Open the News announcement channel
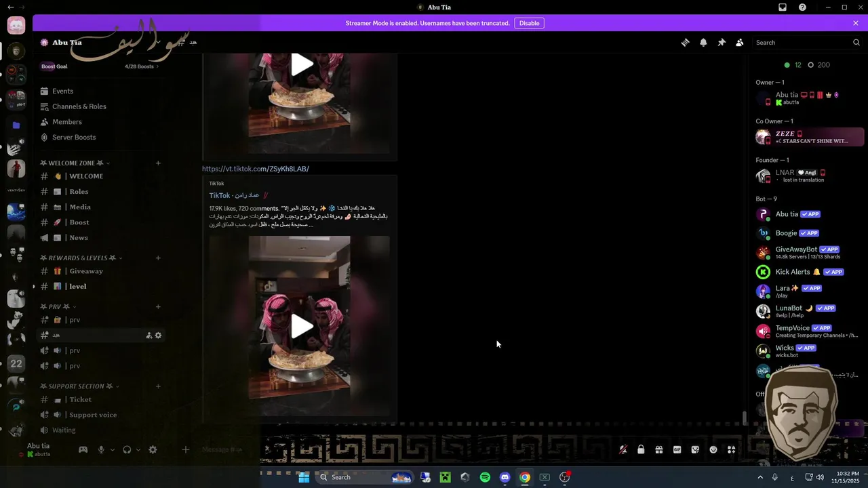Image resolution: width=868 pixels, height=488 pixels. tap(100, 237)
